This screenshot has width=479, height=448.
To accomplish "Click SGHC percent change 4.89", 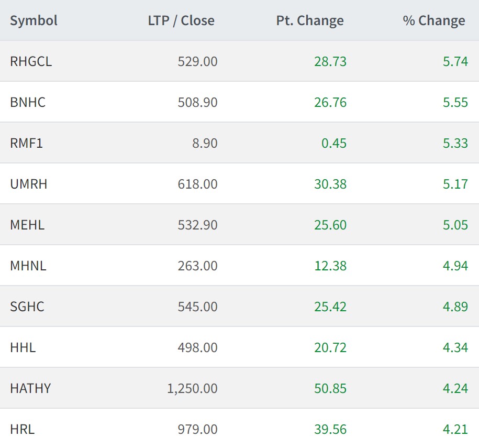I will point(455,307).
